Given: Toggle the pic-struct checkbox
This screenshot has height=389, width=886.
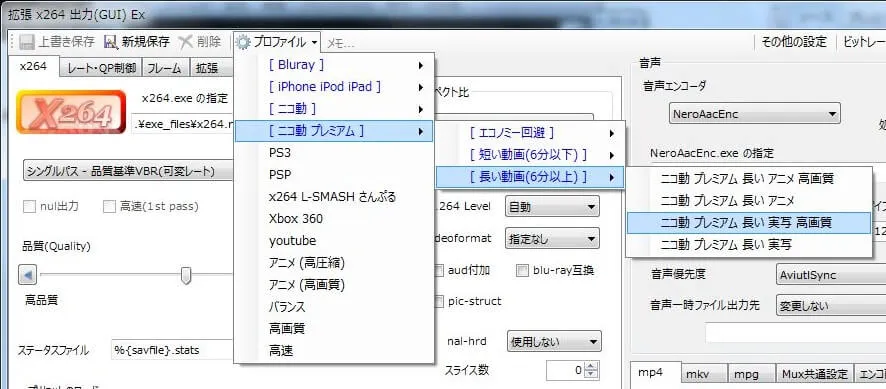Looking at the screenshot, I should point(439,301).
